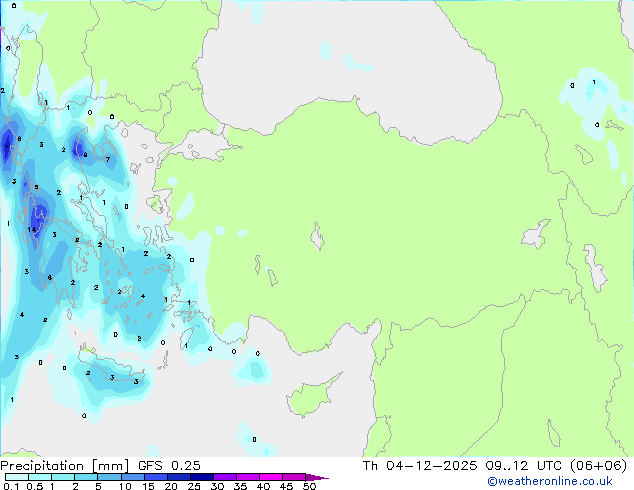Click the 5–10 mm legend color swatch
The width and height of the screenshot is (634, 490).
pyautogui.click(x=110, y=477)
